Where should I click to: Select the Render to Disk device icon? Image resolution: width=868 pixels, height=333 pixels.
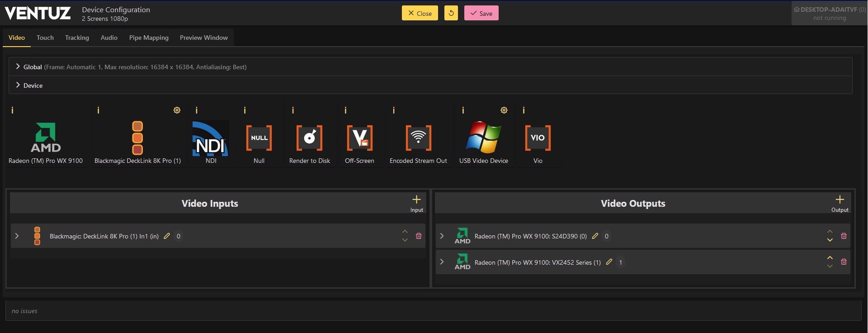309,138
